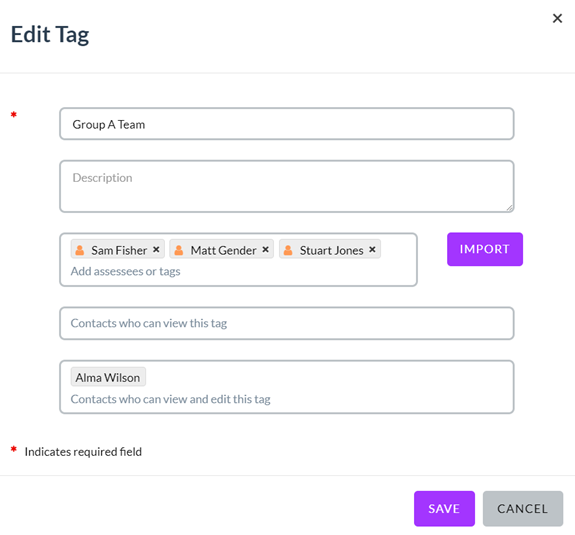This screenshot has width=575, height=535.
Task: Click Sam Fisher's orange person icon
Action: pos(80,250)
